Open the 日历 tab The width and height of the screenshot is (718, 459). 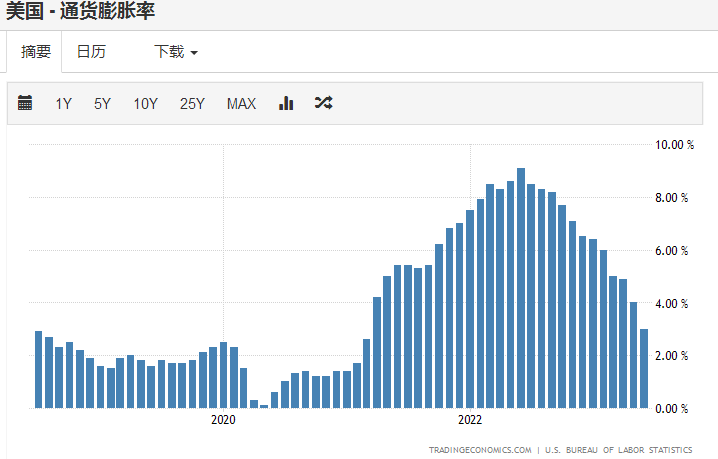click(x=91, y=52)
